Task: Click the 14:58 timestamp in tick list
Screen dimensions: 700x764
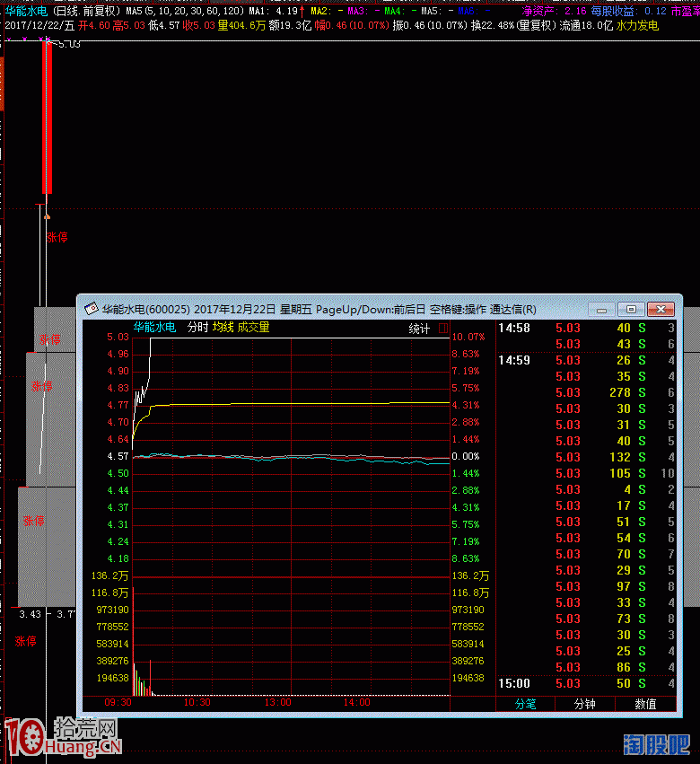Action: pyautogui.click(x=514, y=328)
